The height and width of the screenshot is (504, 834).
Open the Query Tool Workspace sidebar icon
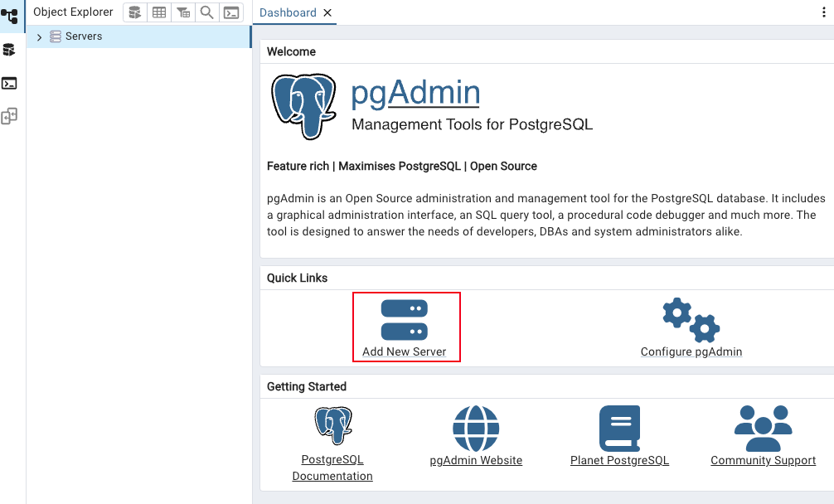point(9,50)
